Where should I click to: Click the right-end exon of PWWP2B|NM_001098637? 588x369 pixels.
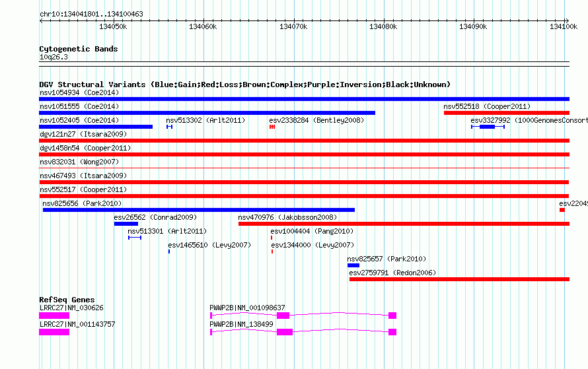(x=392, y=316)
